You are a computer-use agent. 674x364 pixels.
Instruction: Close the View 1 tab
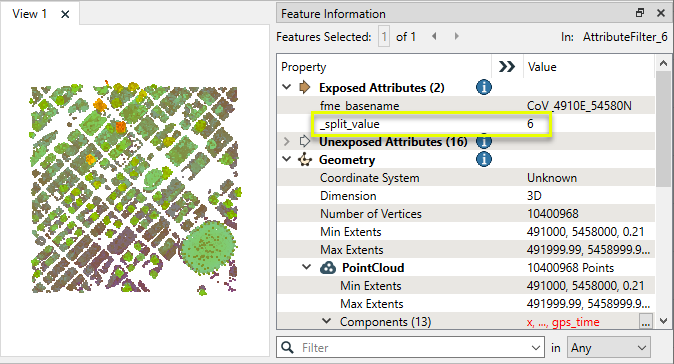point(65,14)
